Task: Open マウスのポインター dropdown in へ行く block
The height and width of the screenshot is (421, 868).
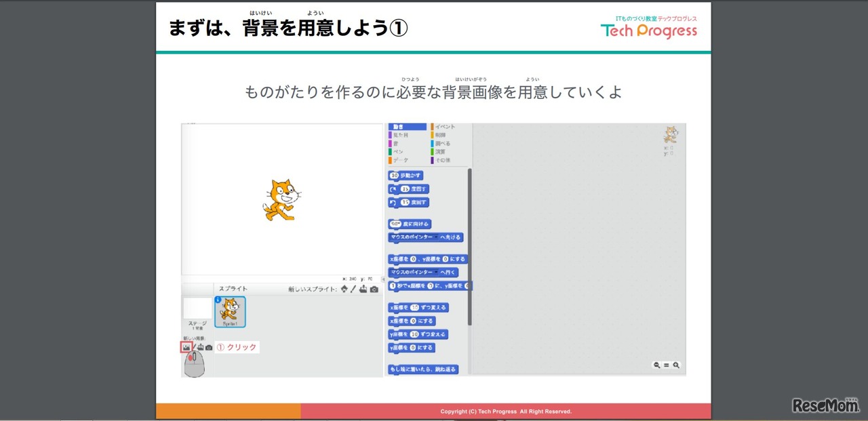Action: tap(435, 273)
